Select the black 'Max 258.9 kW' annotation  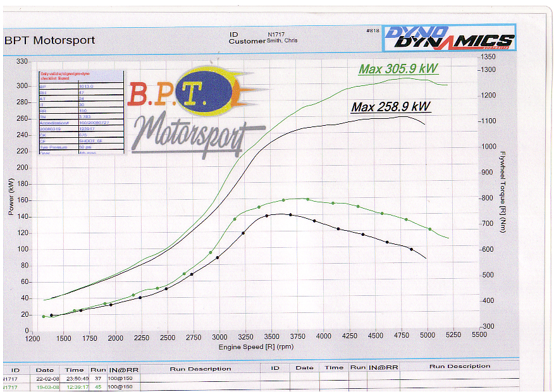coord(391,107)
